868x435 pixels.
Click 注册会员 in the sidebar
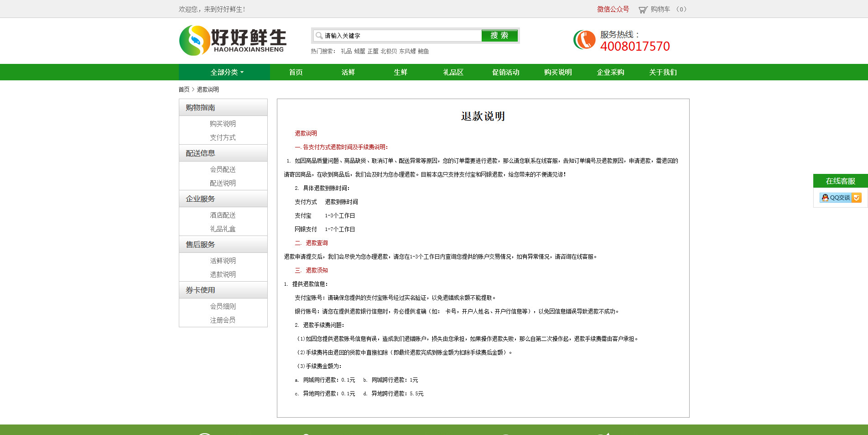pyautogui.click(x=223, y=320)
